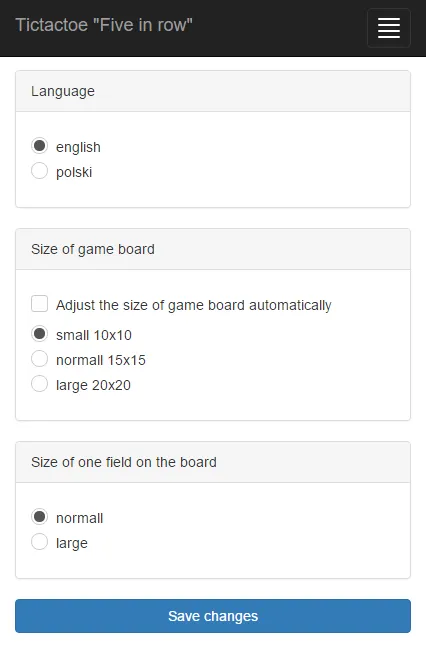The height and width of the screenshot is (661, 426).
Task: Choose polski as the language
Action: click(40, 171)
